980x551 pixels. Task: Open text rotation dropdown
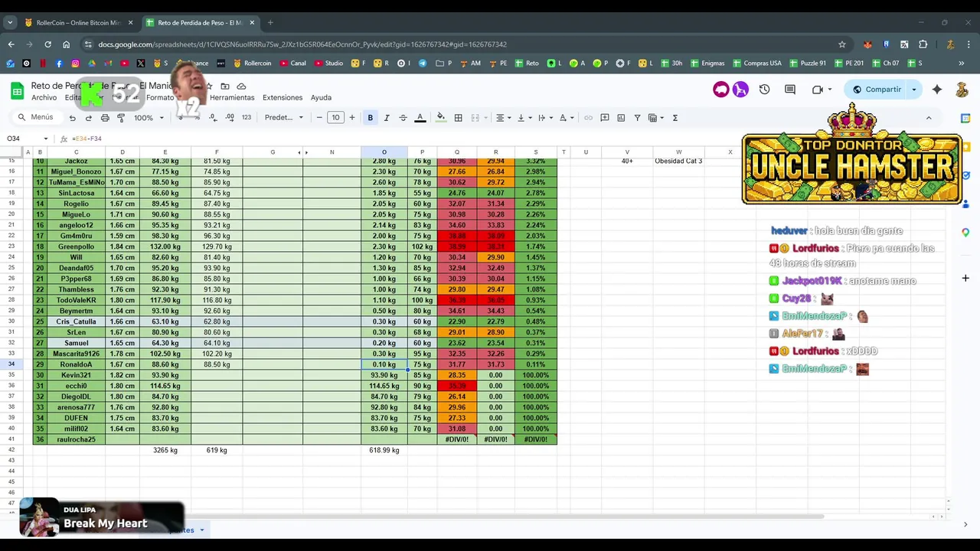[x=566, y=118]
